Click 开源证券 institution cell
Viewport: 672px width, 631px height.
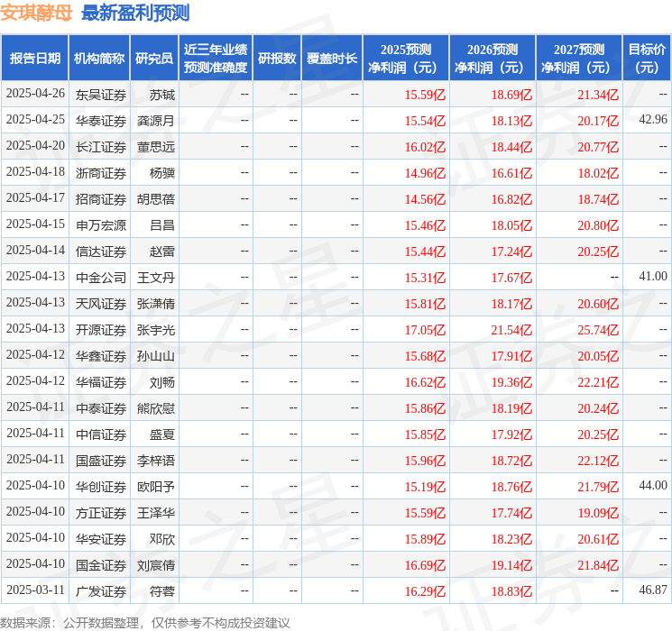[101, 330]
